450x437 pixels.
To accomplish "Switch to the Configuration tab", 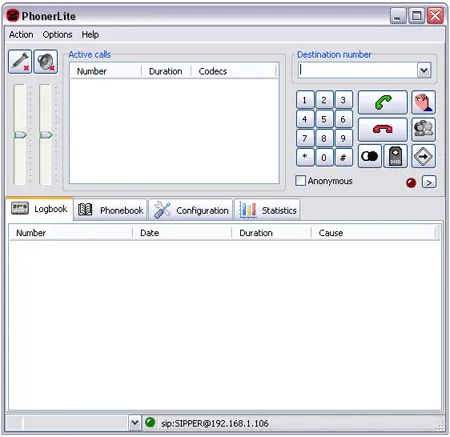I will 191,210.
